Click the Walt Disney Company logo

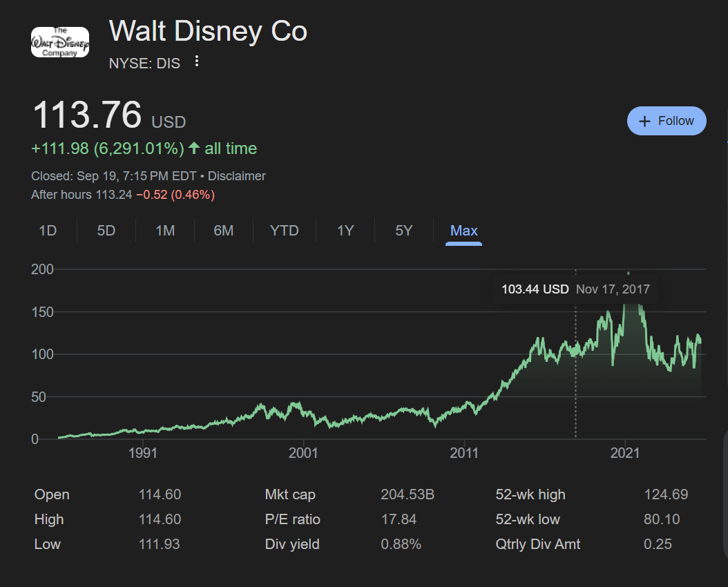click(x=60, y=42)
